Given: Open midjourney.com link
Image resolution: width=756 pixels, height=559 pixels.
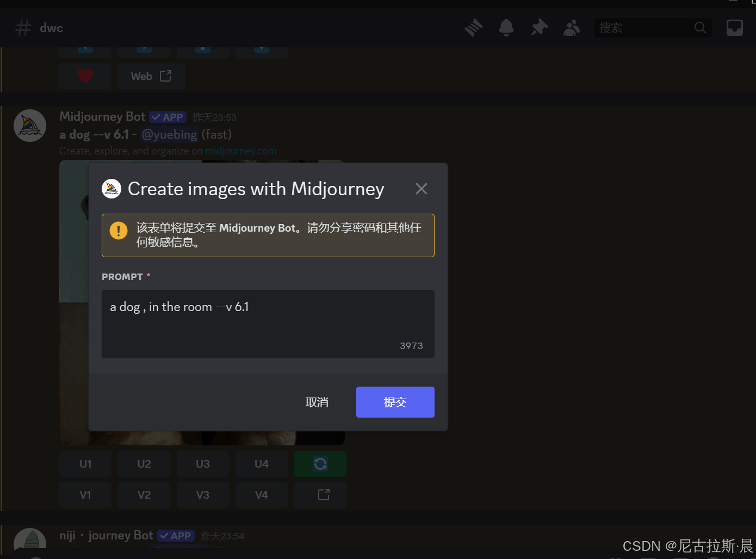Looking at the screenshot, I should 240,151.
